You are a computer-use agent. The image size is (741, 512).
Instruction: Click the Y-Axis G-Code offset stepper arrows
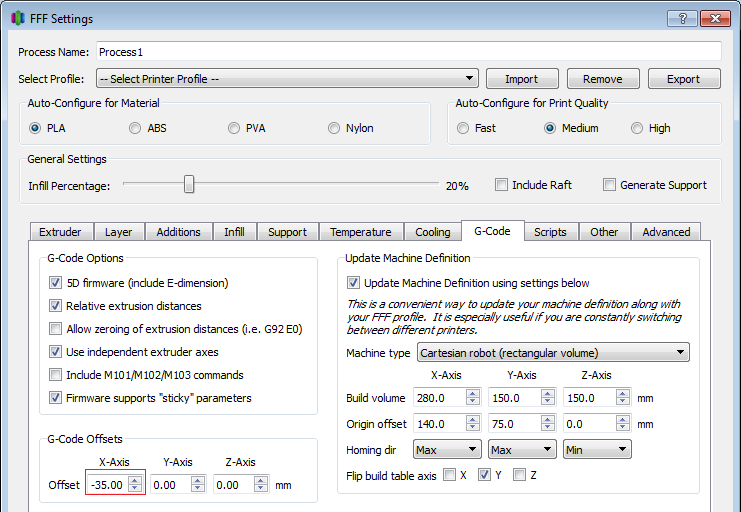click(x=198, y=484)
